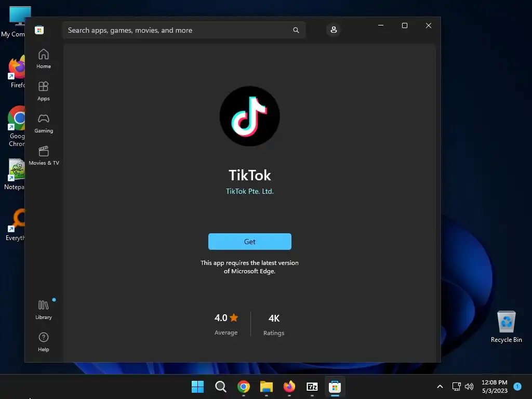Open Movies & TV section

point(44,156)
